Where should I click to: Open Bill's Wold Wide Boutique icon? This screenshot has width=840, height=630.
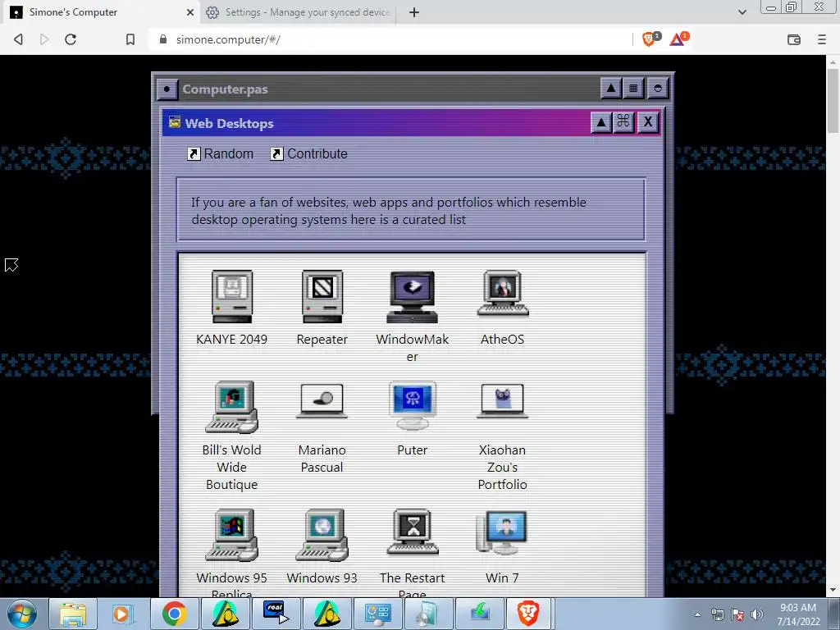232,407
